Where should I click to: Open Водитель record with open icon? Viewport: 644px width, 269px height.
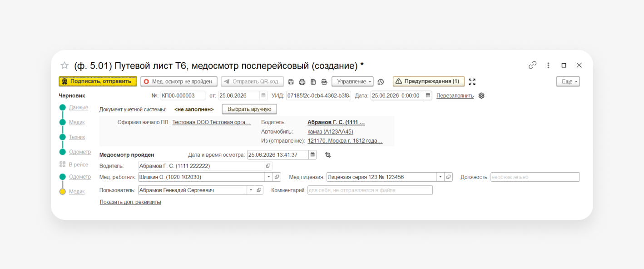click(x=268, y=166)
